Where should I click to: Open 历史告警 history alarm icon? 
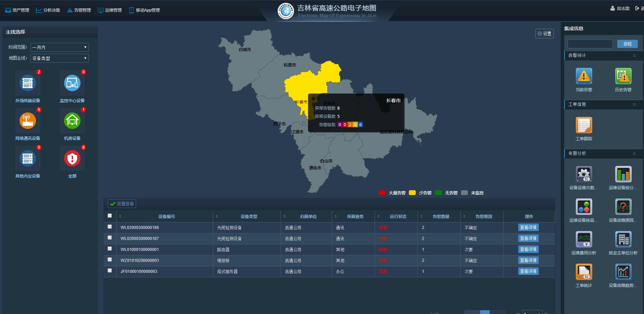(623, 76)
